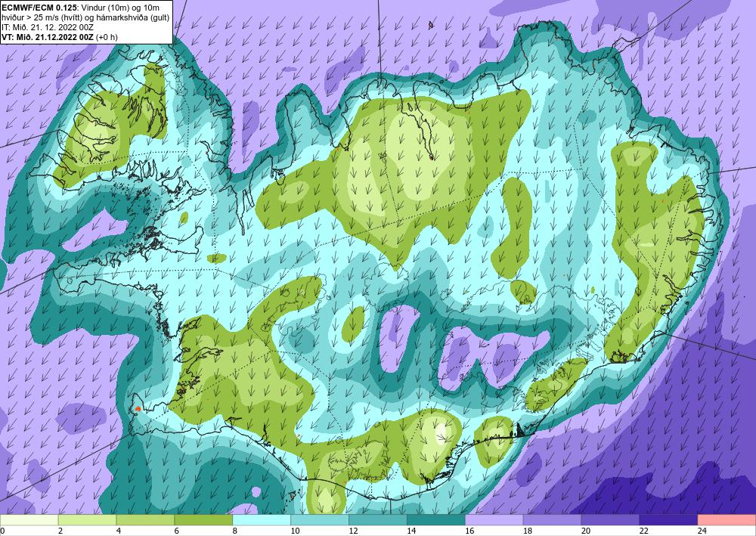The image size is (756, 536).
Task: Click the 2–4 m/s light green legend swatch
Action: 87,521
